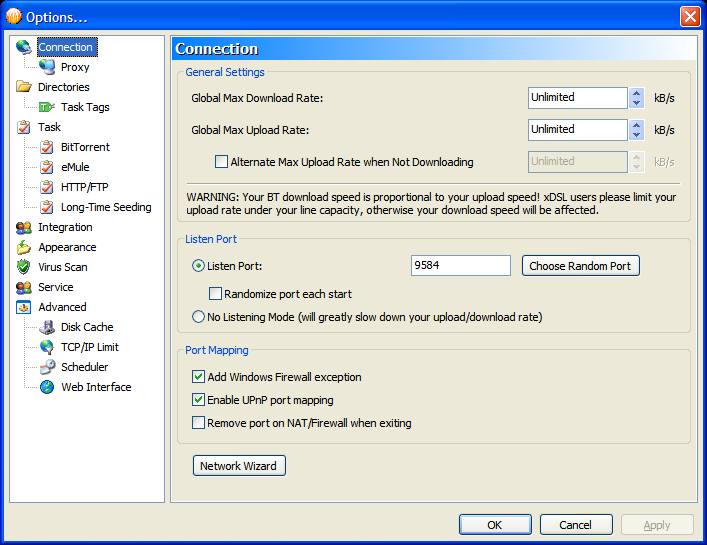Increase Global Max Upload Rate with up arrow
Viewport: 707px width, 545px height.
pos(636,124)
